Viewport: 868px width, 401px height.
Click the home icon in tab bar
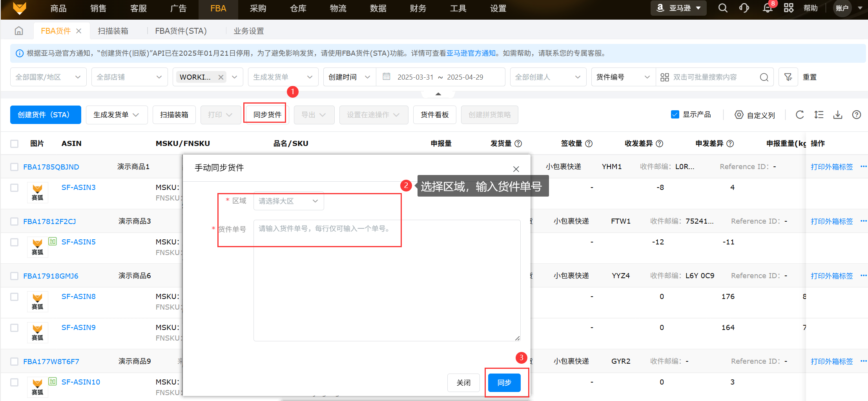tap(19, 31)
